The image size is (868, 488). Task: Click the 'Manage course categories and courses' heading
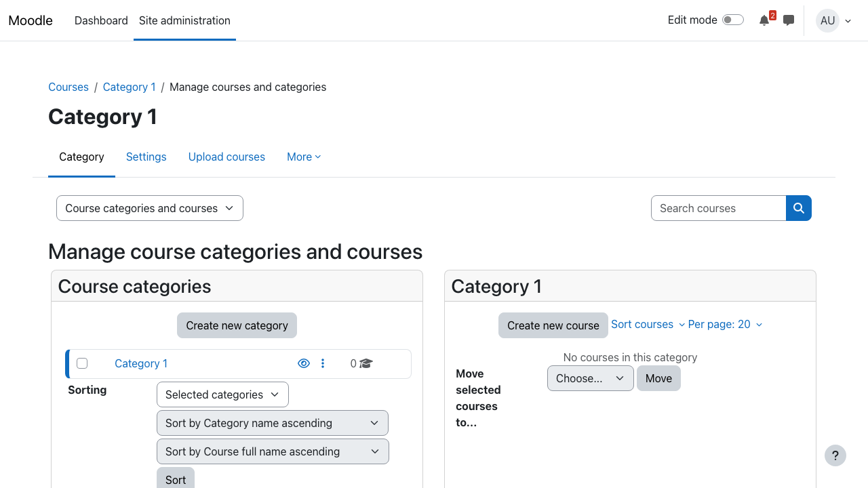pyautogui.click(x=235, y=251)
